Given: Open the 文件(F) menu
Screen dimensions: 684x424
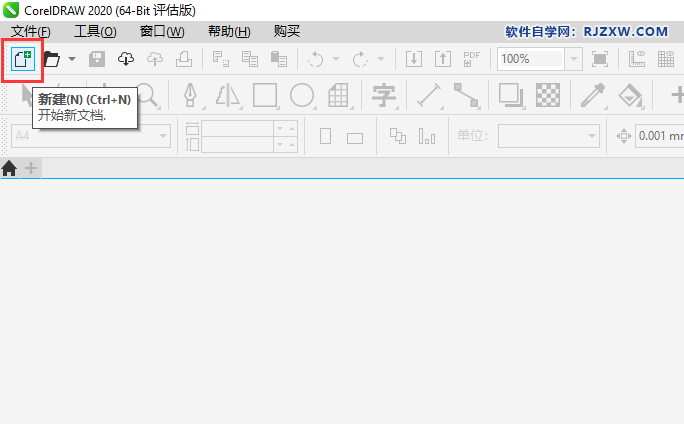Looking at the screenshot, I should click(31, 31).
